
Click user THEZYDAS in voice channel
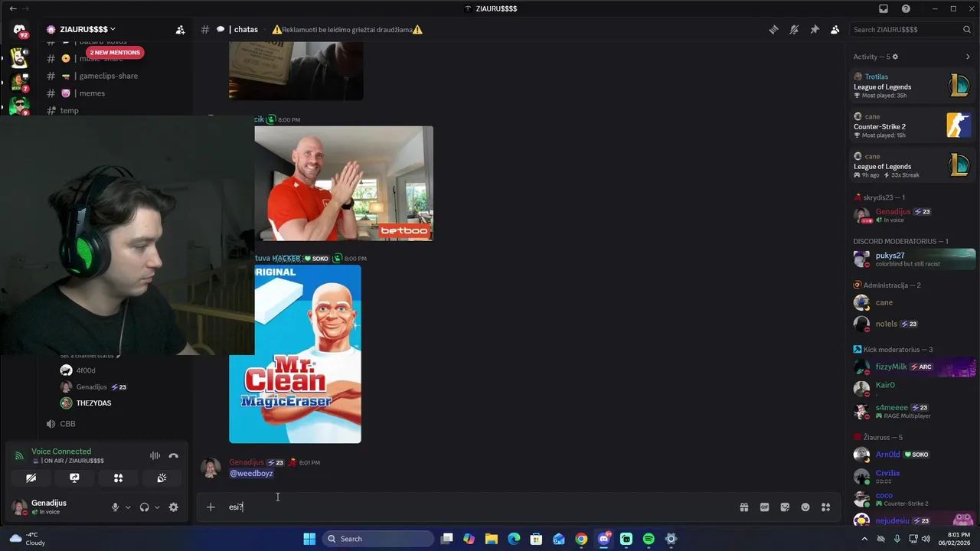click(93, 403)
